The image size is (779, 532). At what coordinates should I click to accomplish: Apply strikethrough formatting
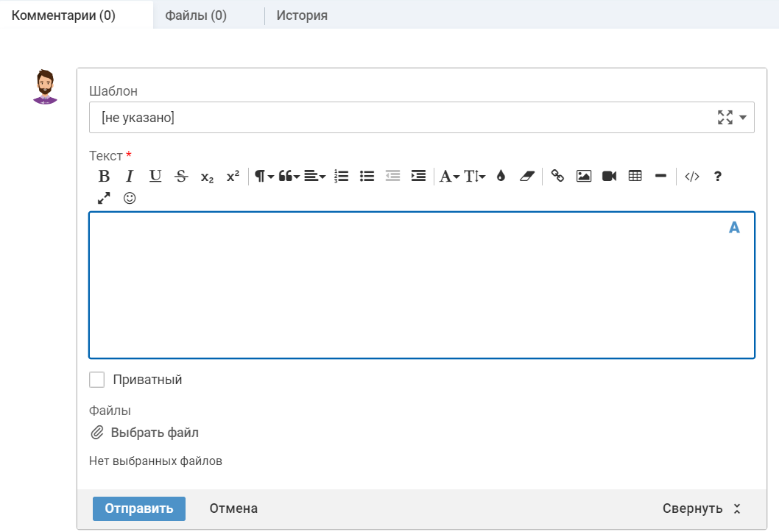click(181, 177)
